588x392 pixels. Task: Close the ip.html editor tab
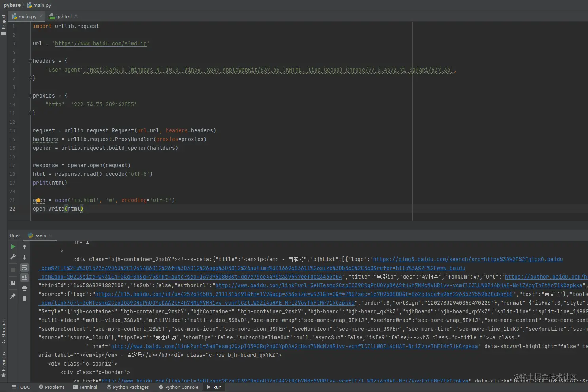[76, 16]
